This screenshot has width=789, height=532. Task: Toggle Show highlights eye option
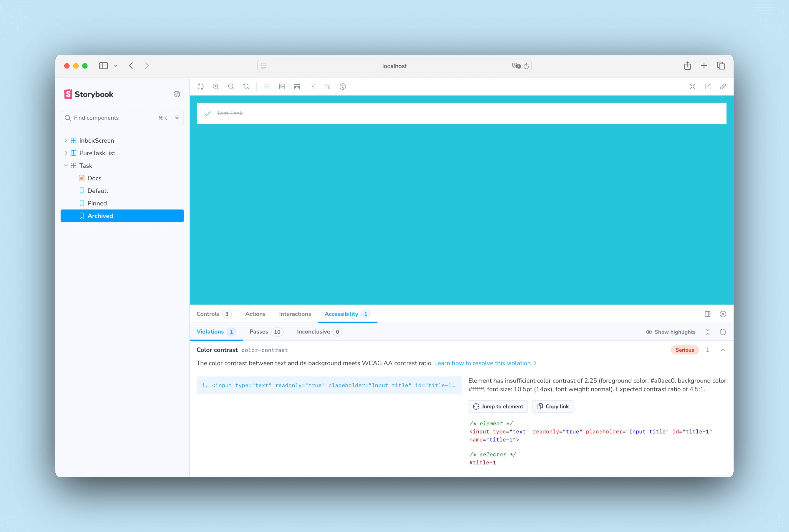[x=670, y=332]
